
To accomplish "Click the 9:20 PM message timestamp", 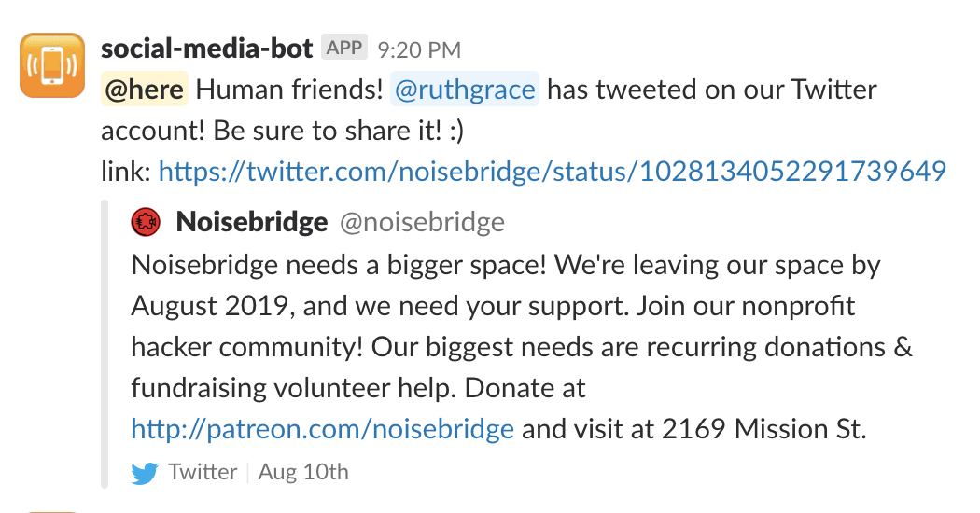I will tap(419, 49).
